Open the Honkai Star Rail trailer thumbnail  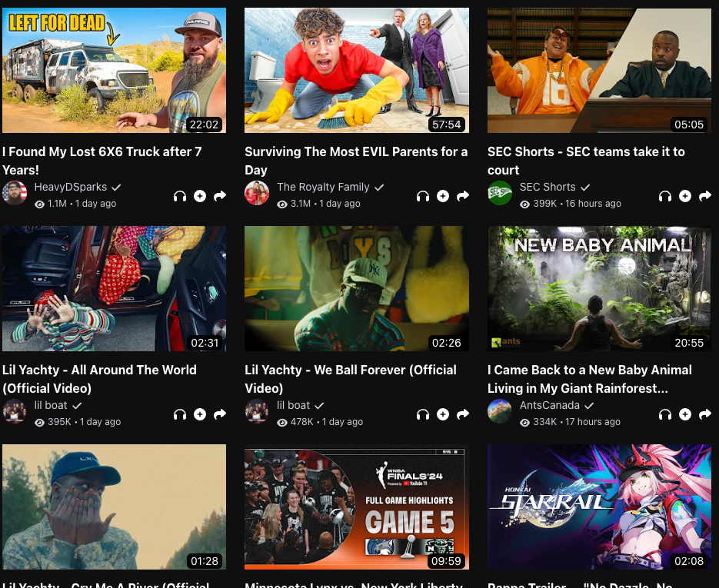tap(599, 507)
